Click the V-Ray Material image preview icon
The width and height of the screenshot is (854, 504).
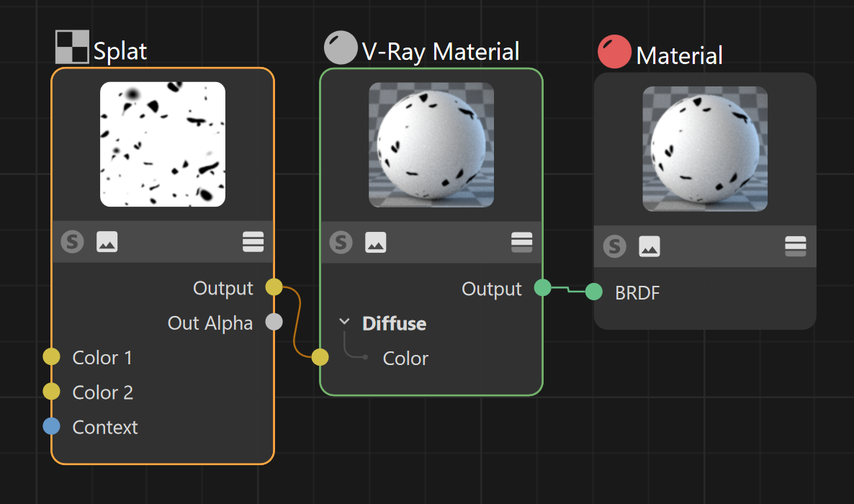[x=375, y=242]
